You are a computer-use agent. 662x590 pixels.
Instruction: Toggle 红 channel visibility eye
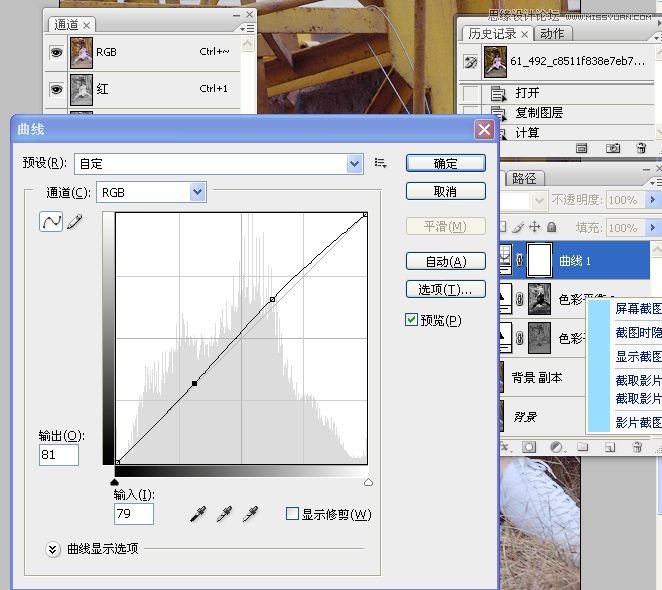click(x=56, y=89)
